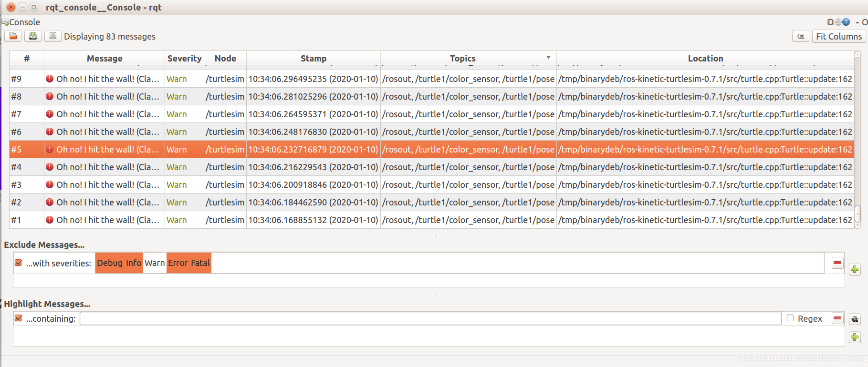Click the Fit Columns button
The height and width of the screenshot is (367, 868).
pos(839,36)
